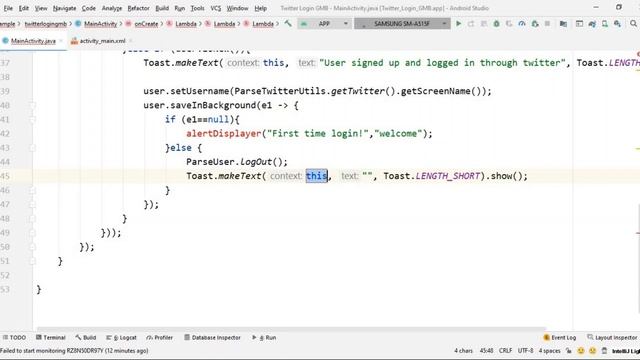Image resolution: width=640 pixels, height=360 pixels.
Task: Click the onCreate breadcrumb
Action: point(142,24)
